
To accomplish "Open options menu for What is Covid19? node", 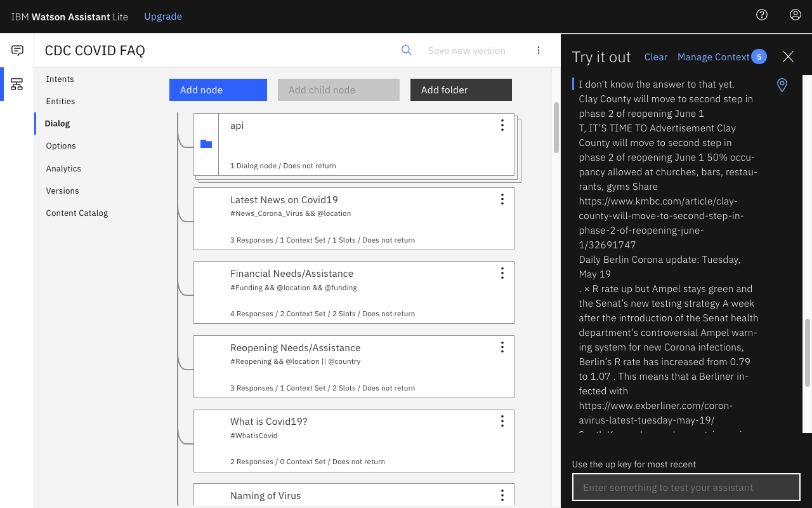I will (x=502, y=421).
